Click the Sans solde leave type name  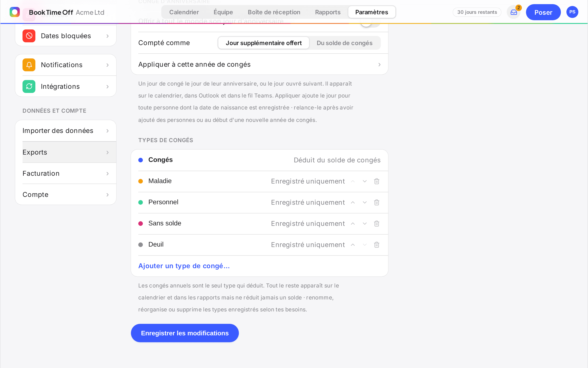click(x=165, y=223)
